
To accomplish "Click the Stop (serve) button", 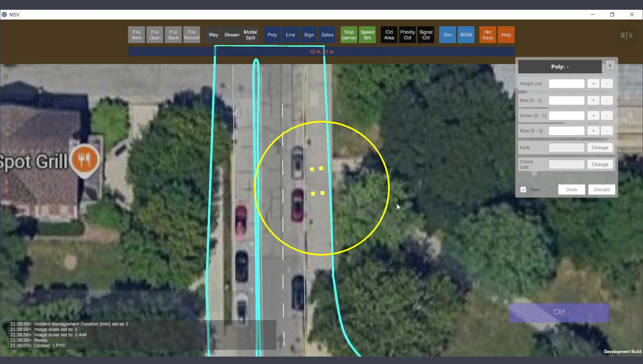I will tap(349, 35).
